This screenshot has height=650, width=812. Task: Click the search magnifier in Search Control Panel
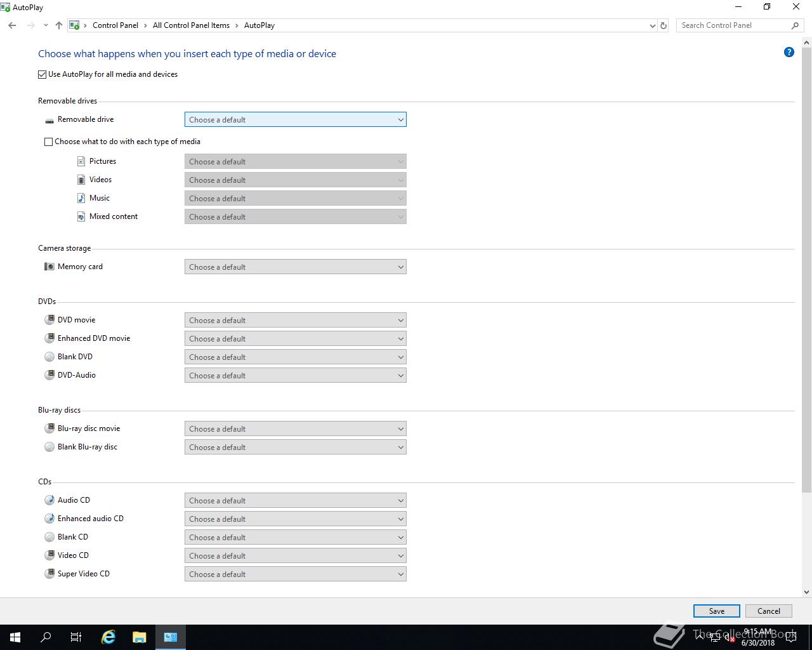(795, 25)
